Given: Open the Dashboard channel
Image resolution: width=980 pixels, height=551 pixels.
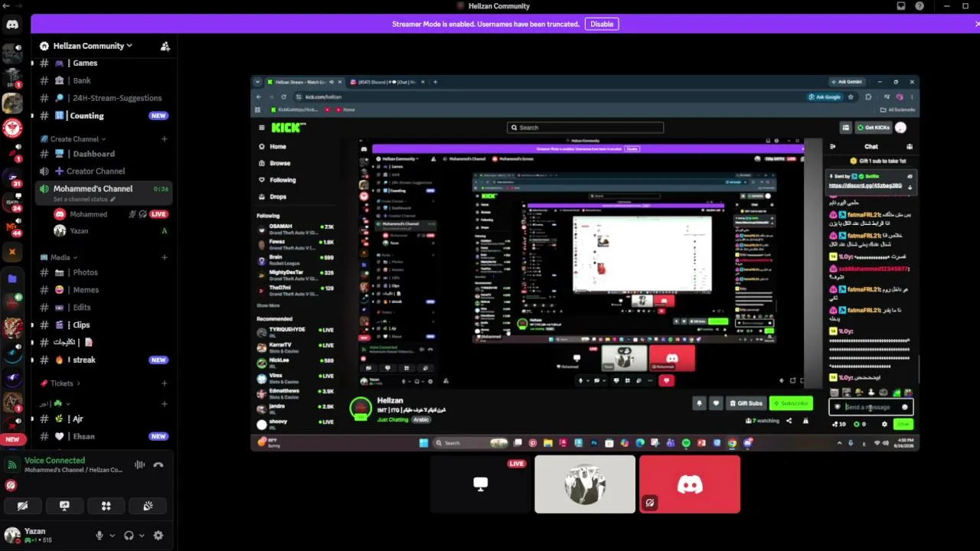Looking at the screenshot, I should point(104,154).
